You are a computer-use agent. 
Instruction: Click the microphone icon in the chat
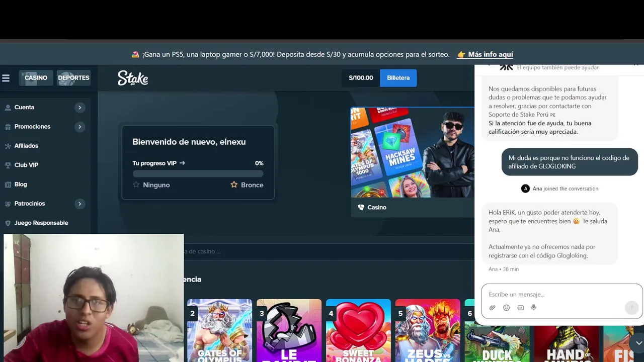coord(534,308)
